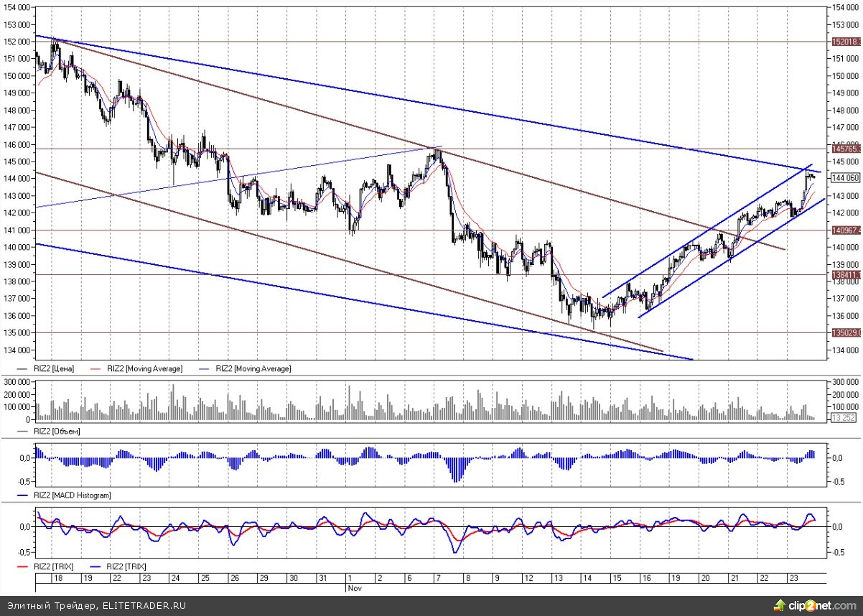Click the 145765 resistance level price tag
The image size is (863, 616).
pyautogui.click(x=845, y=149)
